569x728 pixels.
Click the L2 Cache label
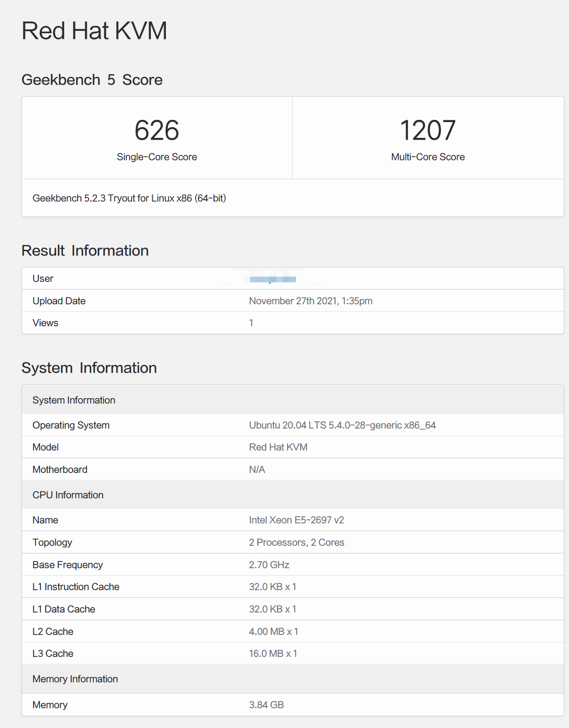pyautogui.click(x=53, y=631)
